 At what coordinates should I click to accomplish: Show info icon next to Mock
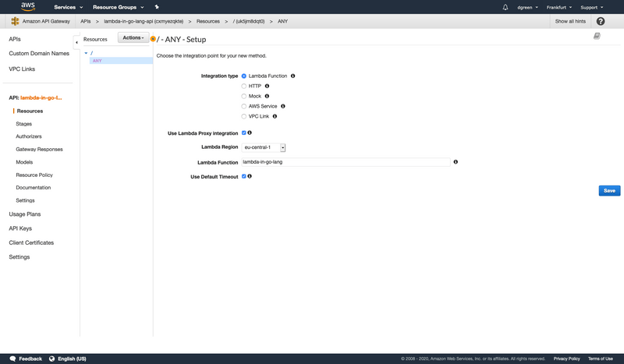coord(267,96)
